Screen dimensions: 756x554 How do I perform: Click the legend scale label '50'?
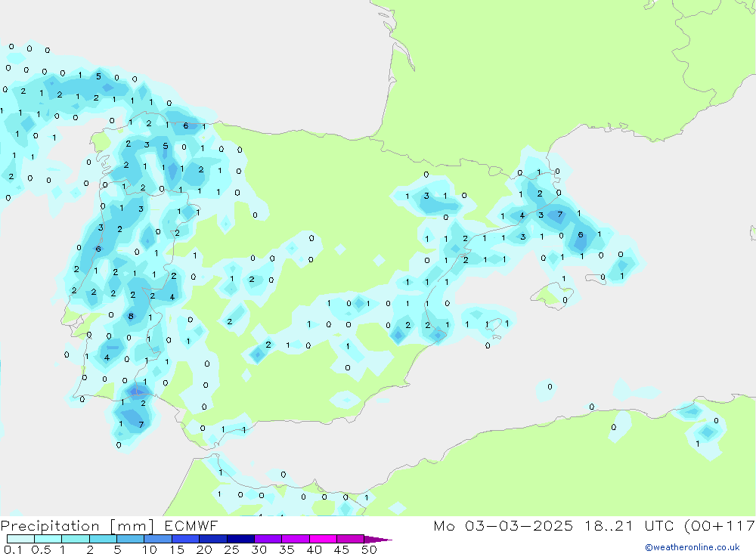[x=369, y=549]
